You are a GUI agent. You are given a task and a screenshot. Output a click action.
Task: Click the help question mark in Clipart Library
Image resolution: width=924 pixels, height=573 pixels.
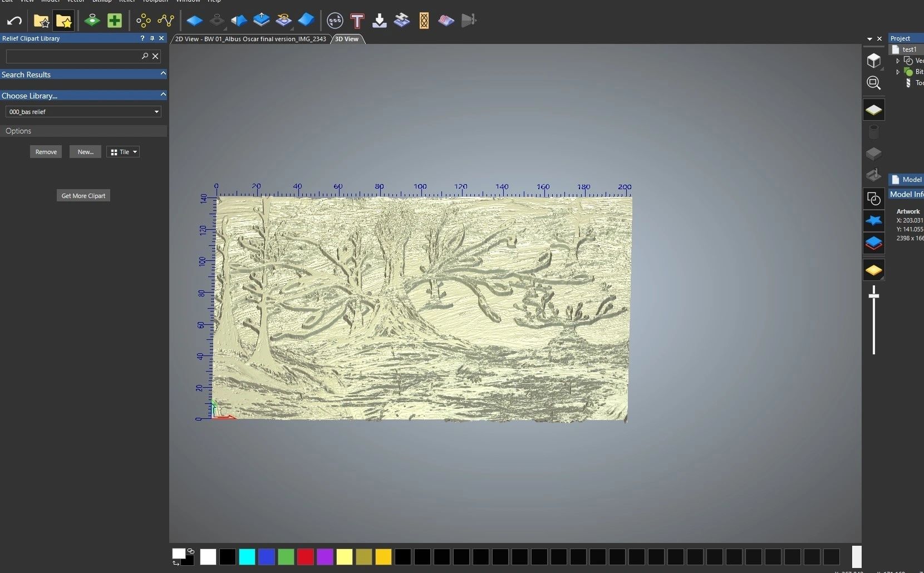(142, 38)
